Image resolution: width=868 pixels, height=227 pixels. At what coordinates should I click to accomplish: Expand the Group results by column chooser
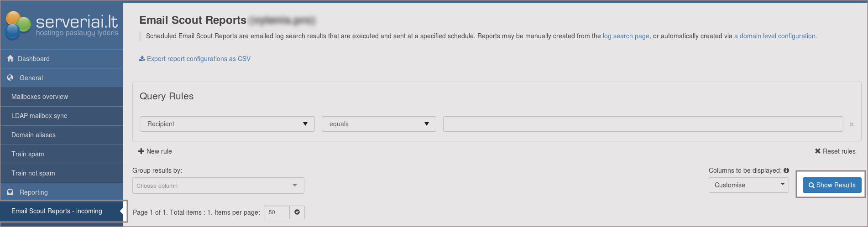click(x=218, y=186)
